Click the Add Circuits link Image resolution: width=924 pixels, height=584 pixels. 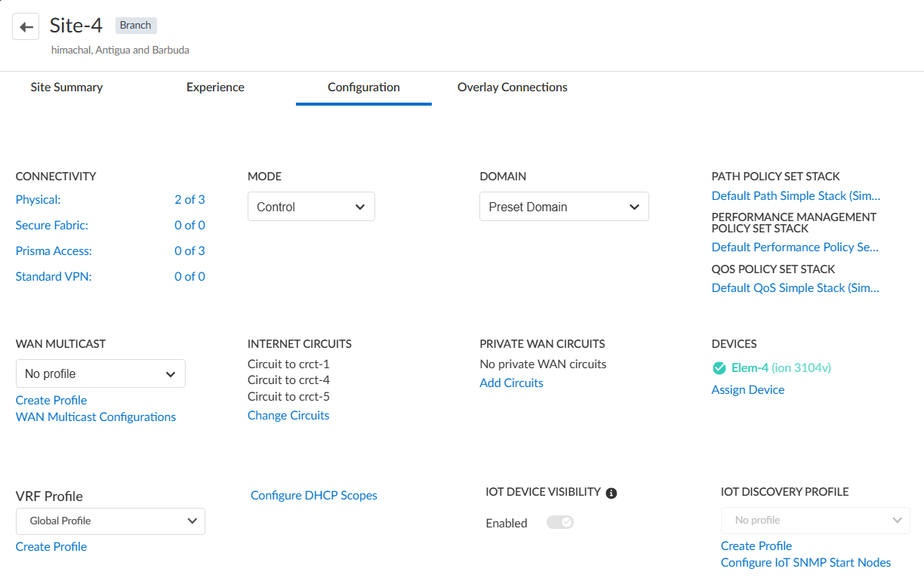[511, 383]
